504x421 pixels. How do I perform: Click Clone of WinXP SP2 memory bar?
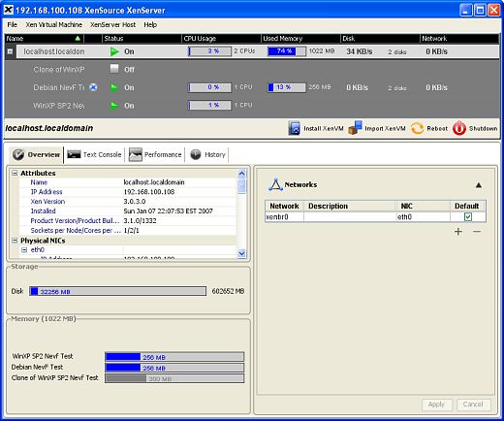click(174, 378)
